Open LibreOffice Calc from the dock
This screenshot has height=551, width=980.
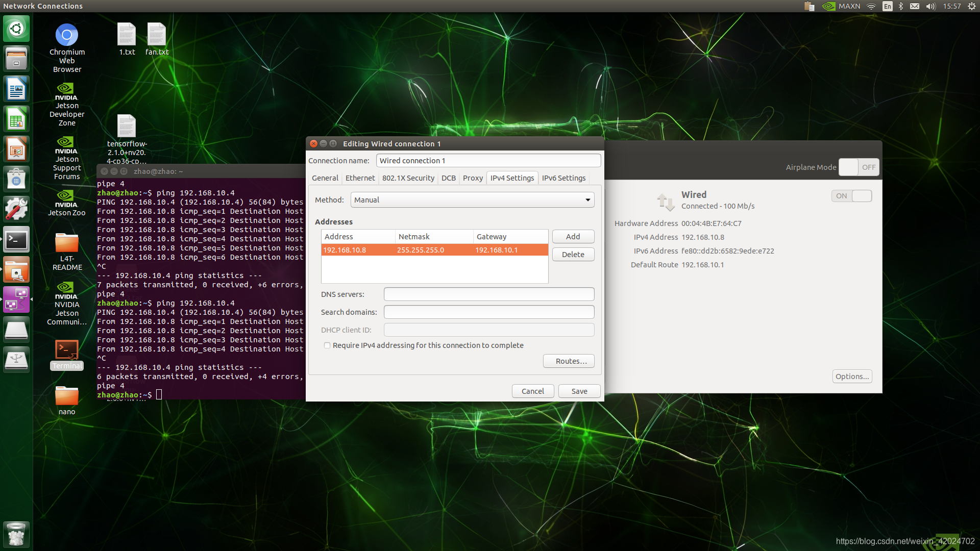(x=16, y=120)
